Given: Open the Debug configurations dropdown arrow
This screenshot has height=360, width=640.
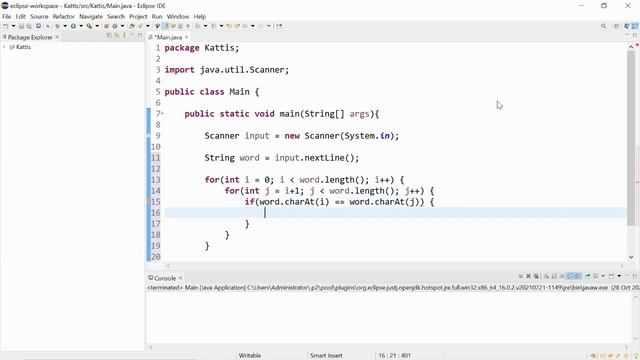Looking at the screenshot, I should [65, 26].
